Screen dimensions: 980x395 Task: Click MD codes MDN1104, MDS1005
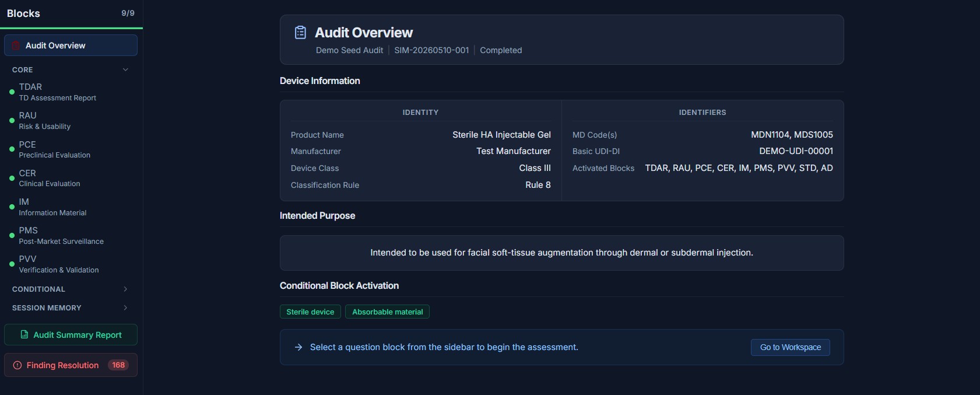[792, 135]
